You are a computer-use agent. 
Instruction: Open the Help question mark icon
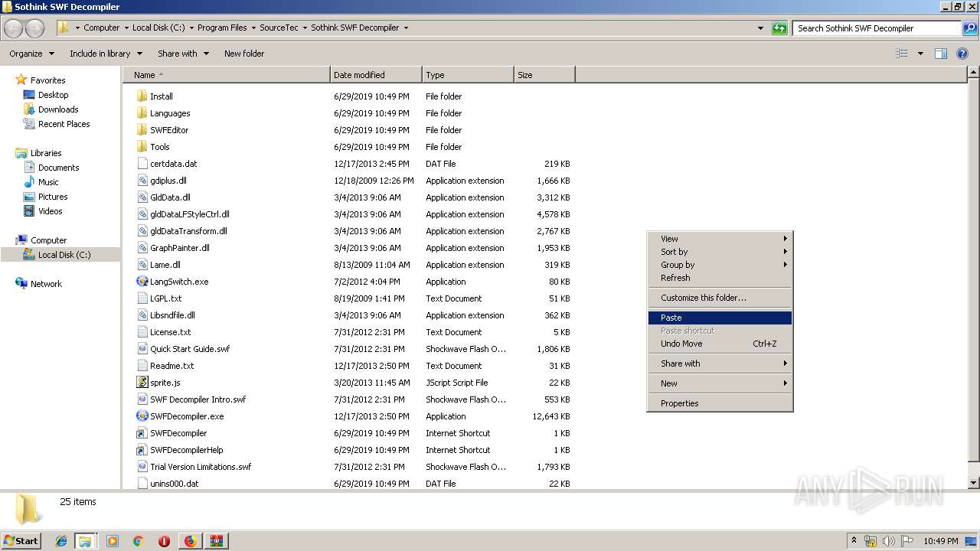click(963, 54)
